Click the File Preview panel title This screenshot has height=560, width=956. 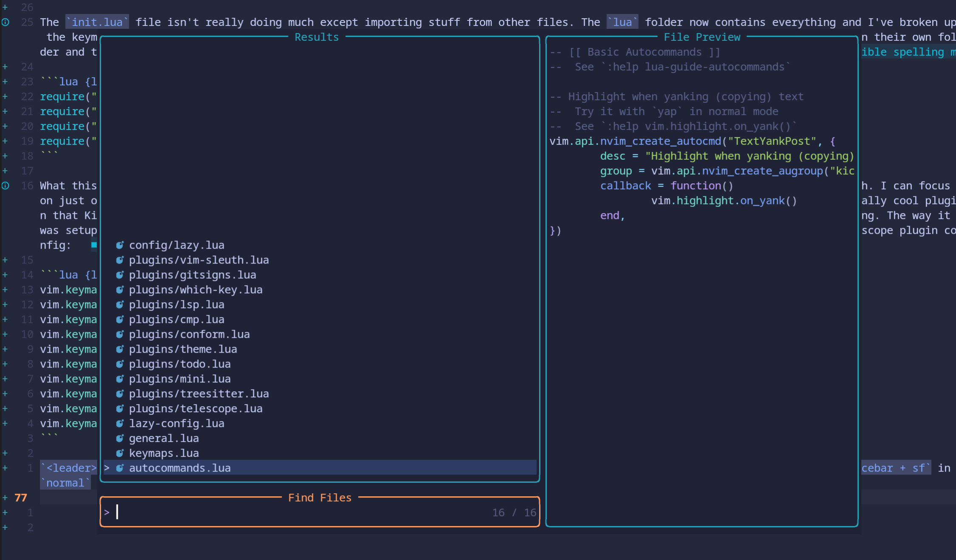pyautogui.click(x=702, y=37)
